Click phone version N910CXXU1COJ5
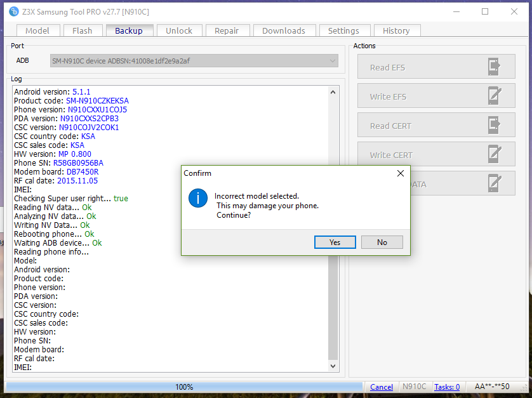The height and width of the screenshot is (398, 532). point(97,110)
